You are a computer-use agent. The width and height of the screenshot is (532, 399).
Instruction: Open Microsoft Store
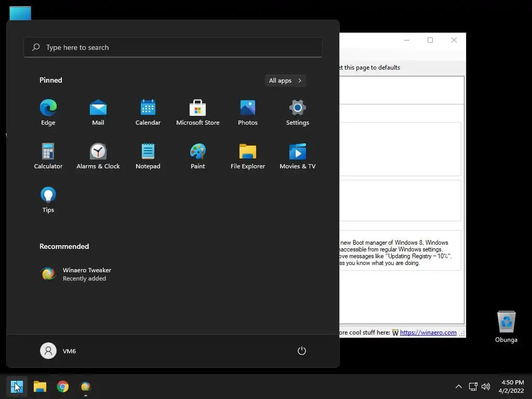pyautogui.click(x=198, y=113)
